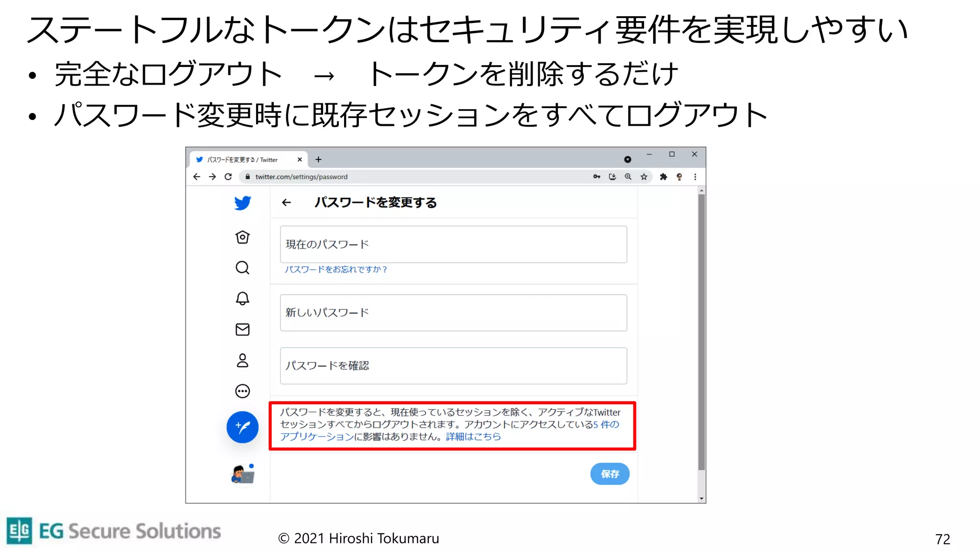
Task: Click the browser profile avatar icon
Action: pos(679,176)
